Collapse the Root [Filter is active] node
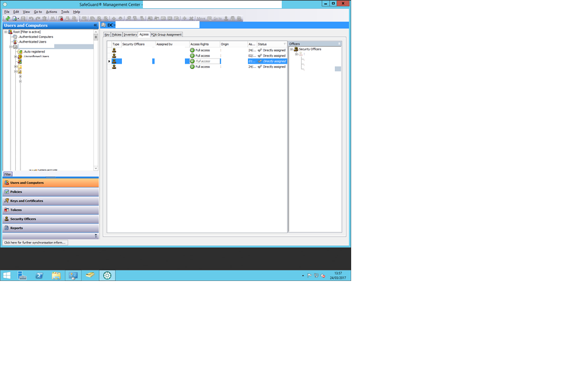The image size is (588, 368). pyautogui.click(x=6, y=32)
